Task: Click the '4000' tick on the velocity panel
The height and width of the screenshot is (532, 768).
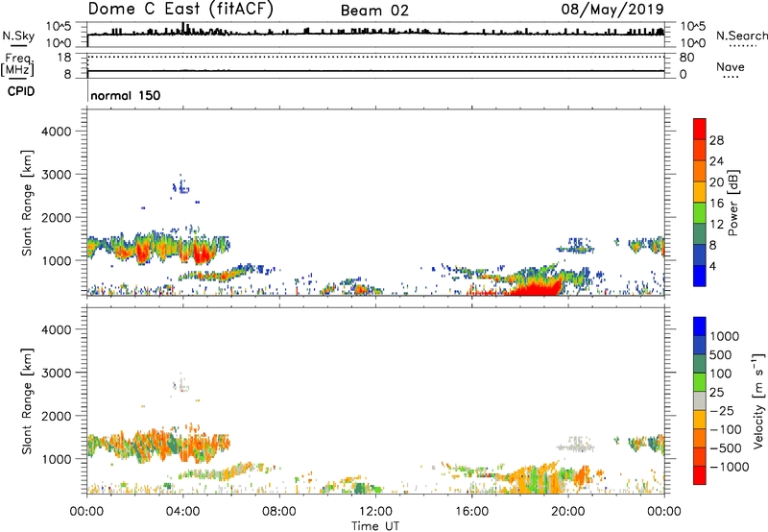Action: (56, 329)
